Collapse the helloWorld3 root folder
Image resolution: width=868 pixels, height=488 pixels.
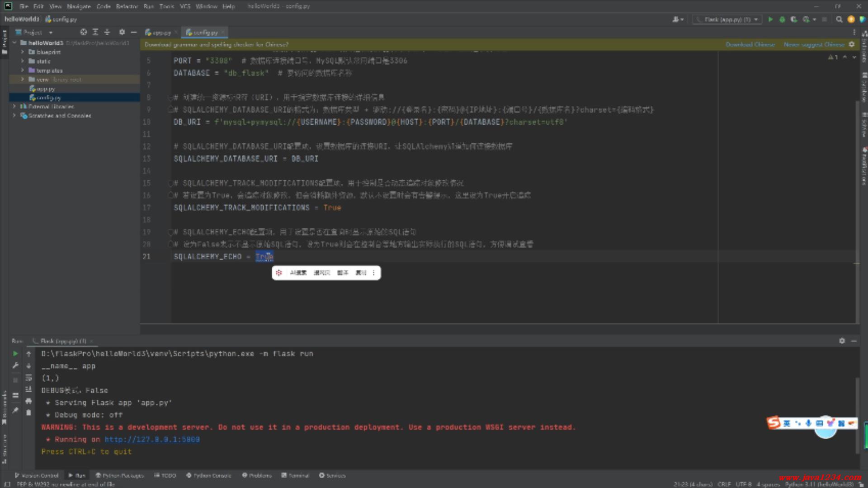pyautogui.click(x=14, y=43)
